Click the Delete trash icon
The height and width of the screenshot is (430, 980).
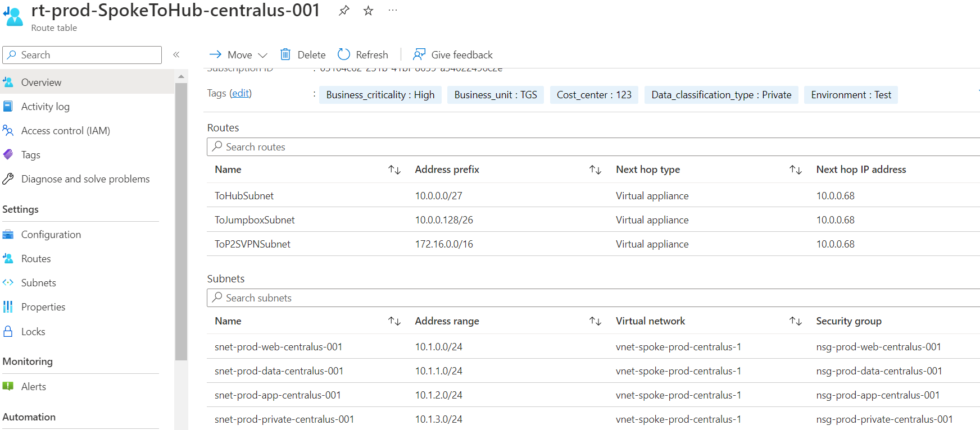point(285,54)
